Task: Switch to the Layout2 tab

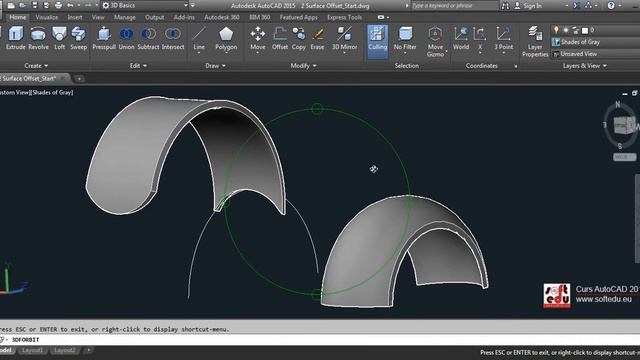Action: [x=65, y=350]
